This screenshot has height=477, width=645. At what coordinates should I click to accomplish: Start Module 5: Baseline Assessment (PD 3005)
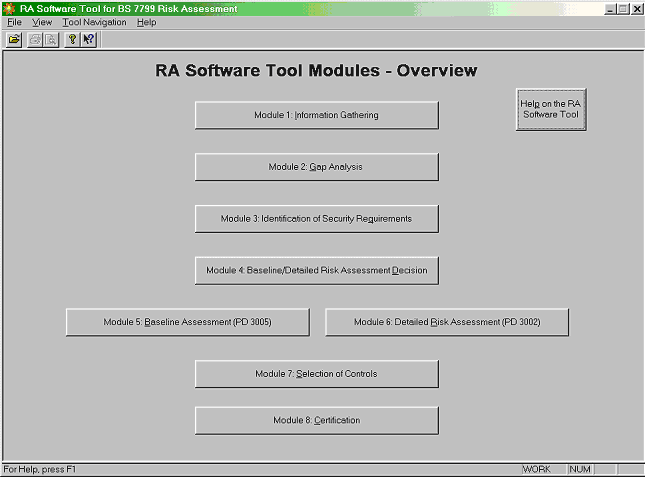188,322
